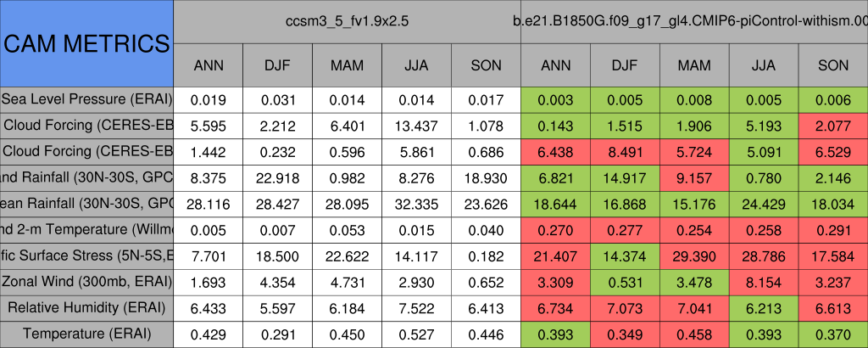Click the cell with value 13.437
This screenshot has width=868, height=348.
416,126
